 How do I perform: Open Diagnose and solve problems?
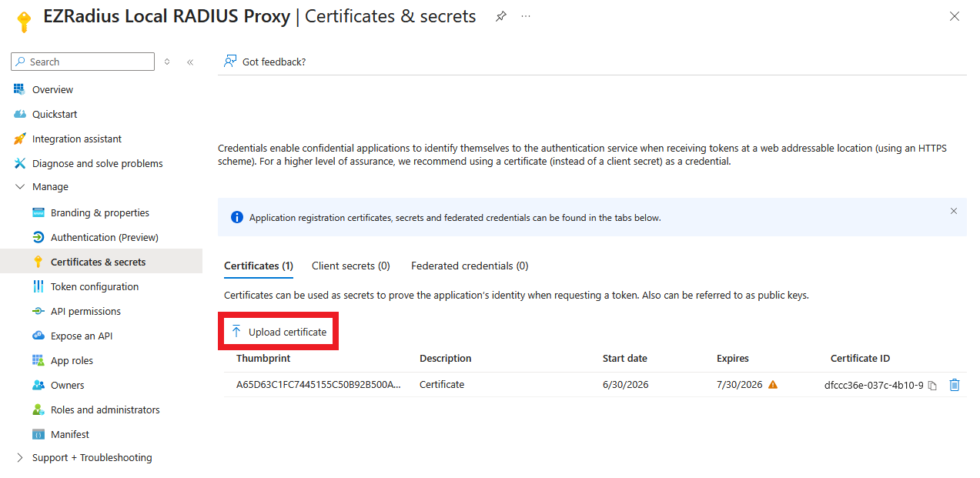click(x=98, y=163)
